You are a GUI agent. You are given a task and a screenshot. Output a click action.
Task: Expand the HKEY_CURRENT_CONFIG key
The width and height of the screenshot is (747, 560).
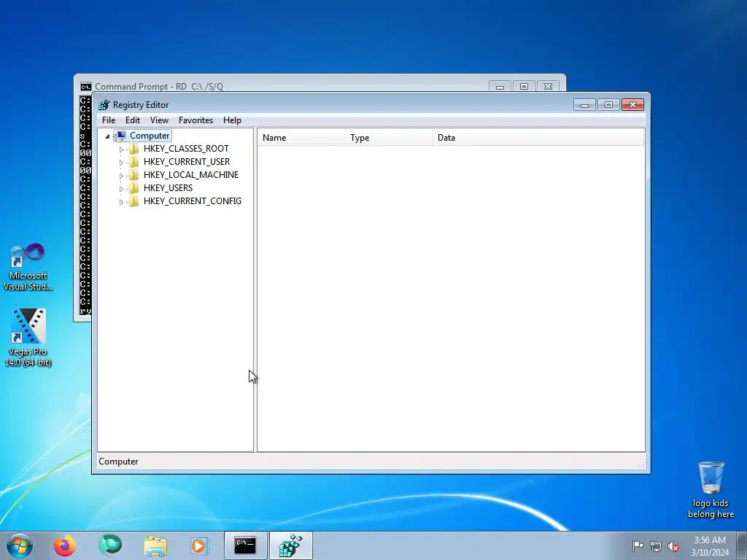(x=121, y=202)
